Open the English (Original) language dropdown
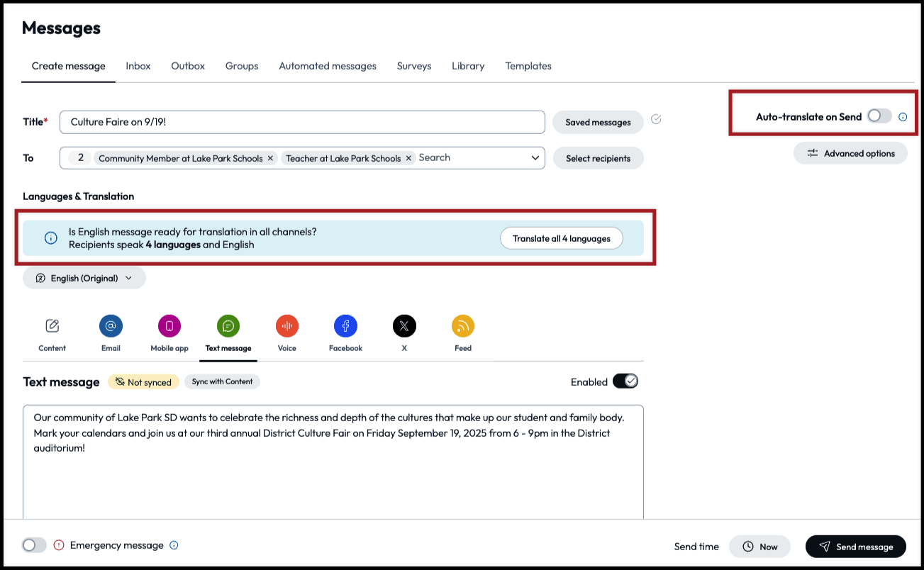The height and width of the screenshot is (570, 924). coord(83,278)
